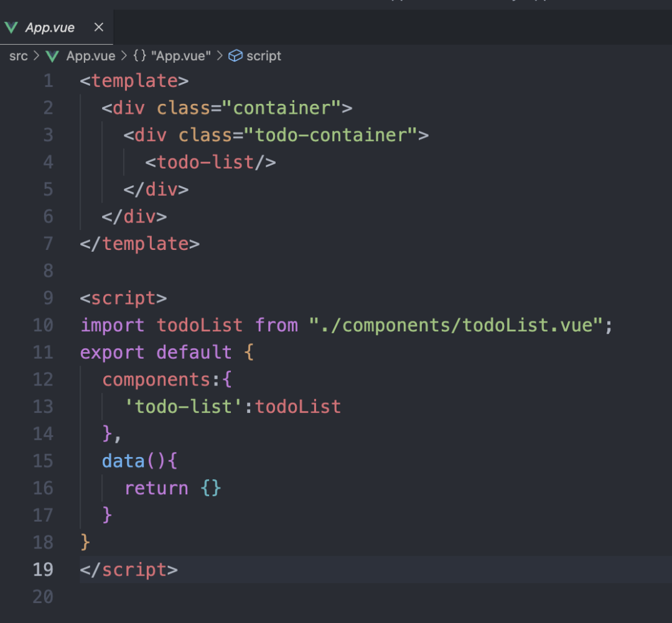Click the App.vue breadcrumb file entry
This screenshot has height=623, width=672.
tap(90, 56)
